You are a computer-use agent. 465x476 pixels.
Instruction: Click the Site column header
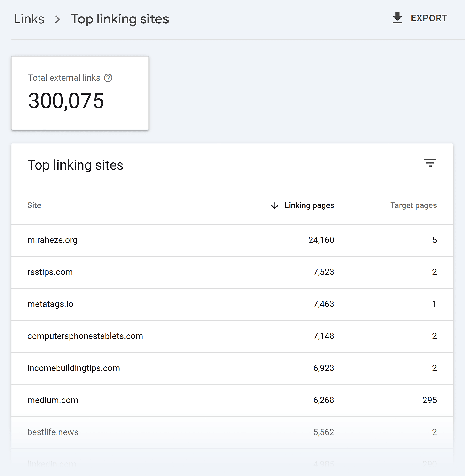[x=34, y=205]
